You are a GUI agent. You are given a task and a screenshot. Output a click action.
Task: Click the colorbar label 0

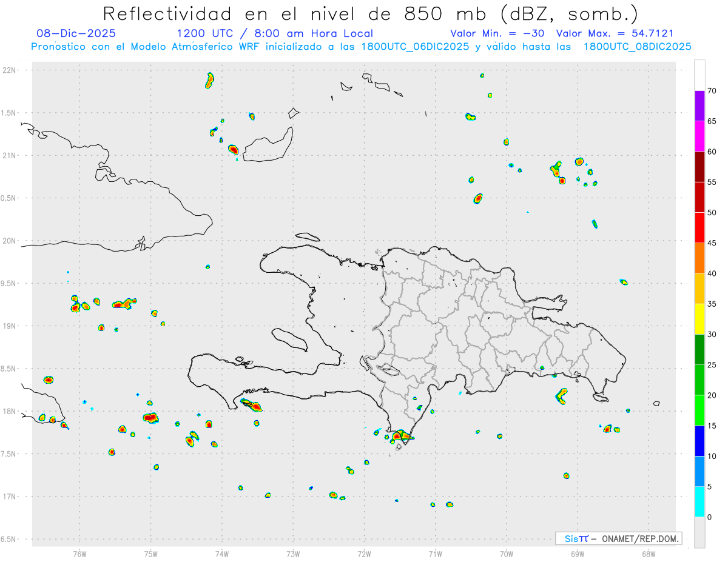pyautogui.click(x=709, y=517)
